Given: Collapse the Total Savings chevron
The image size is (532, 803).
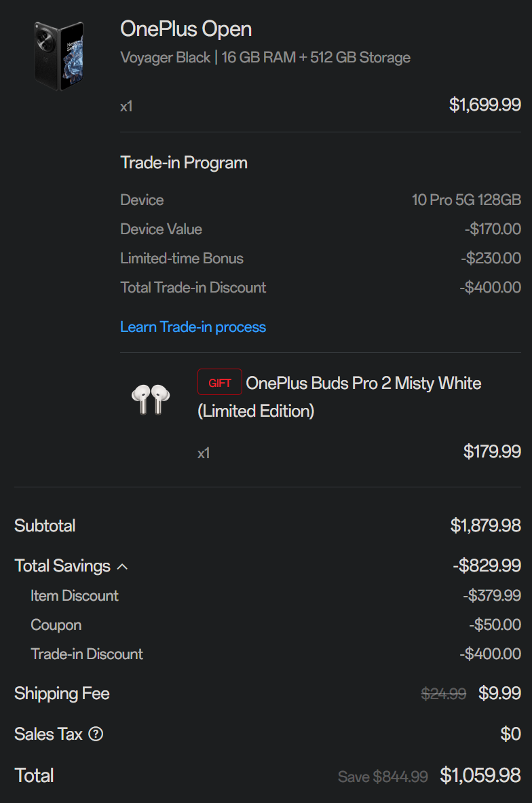Looking at the screenshot, I should point(122,566).
